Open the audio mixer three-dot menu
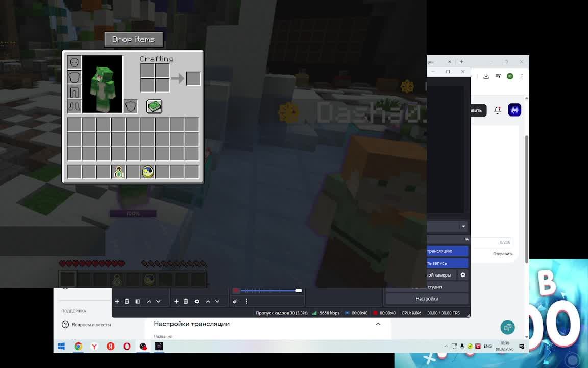This screenshot has height=368, width=588. [x=247, y=301]
